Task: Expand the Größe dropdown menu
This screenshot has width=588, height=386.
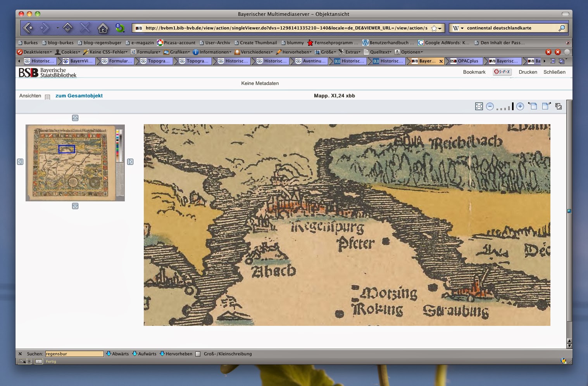Action: (x=325, y=52)
